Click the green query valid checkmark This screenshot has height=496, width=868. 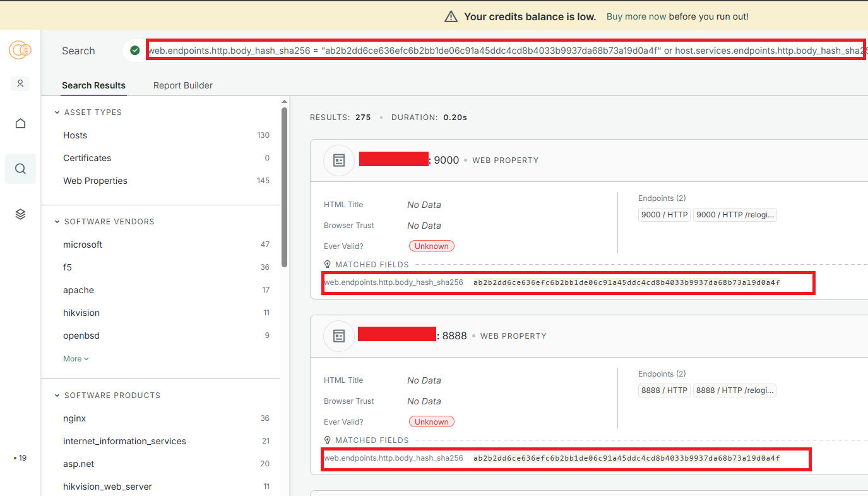click(x=134, y=51)
